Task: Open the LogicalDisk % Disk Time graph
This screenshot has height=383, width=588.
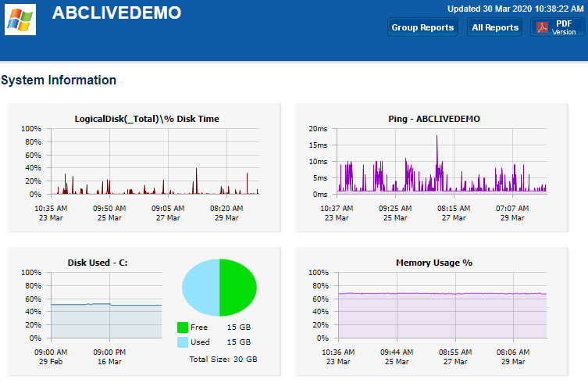Action: [x=146, y=161]
